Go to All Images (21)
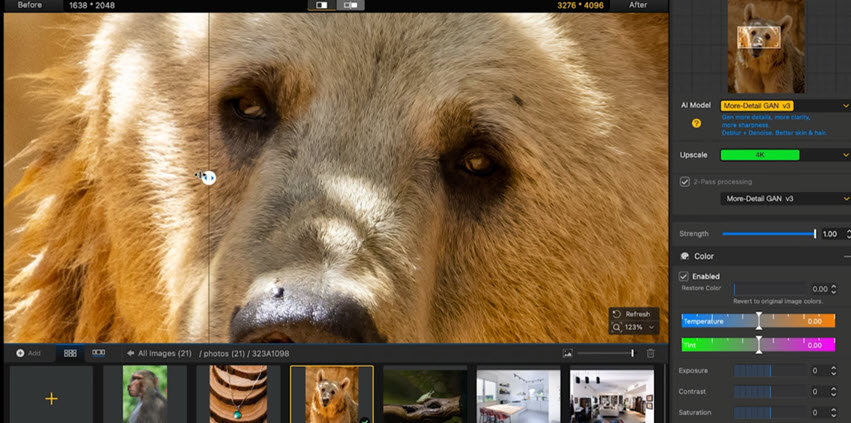Viewport: 851px width, 423px height. (x=164, y=353)
